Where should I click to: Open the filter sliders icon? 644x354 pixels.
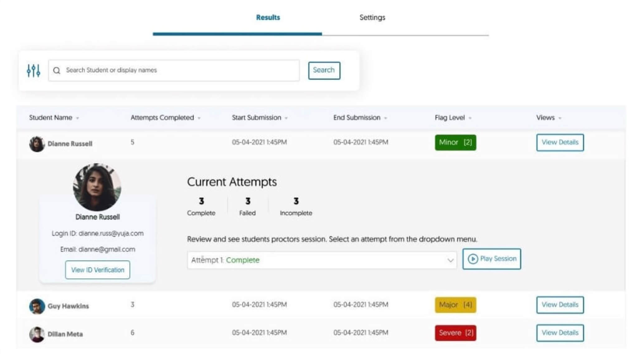[33, 70]
